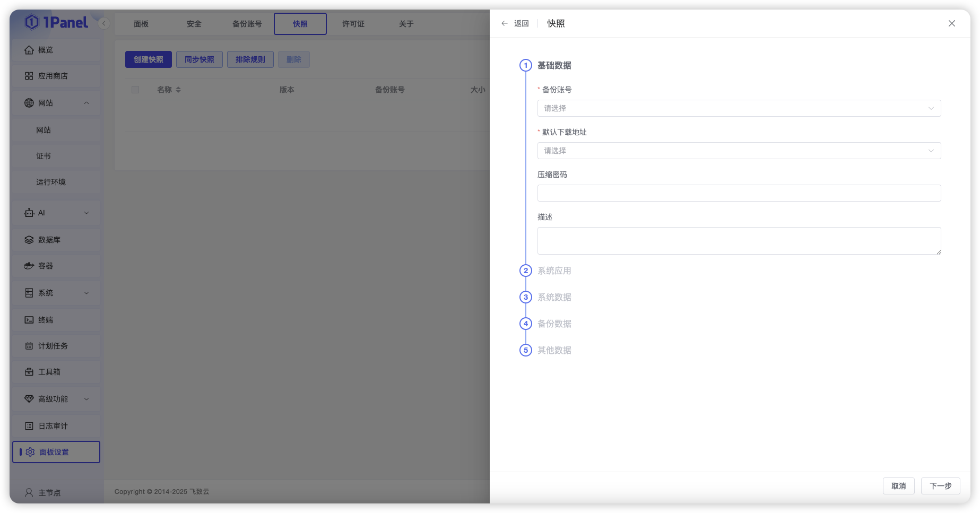The height and width of the screenshot is (513, 980).
Task: Open the 备份账号 请选择 dropdown
Action: tap(739, 108)
